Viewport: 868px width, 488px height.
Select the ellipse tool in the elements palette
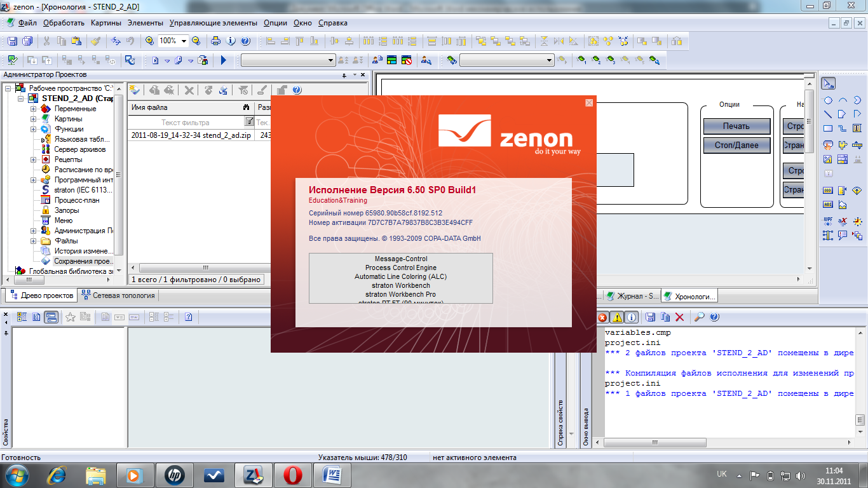pos(828,100)
